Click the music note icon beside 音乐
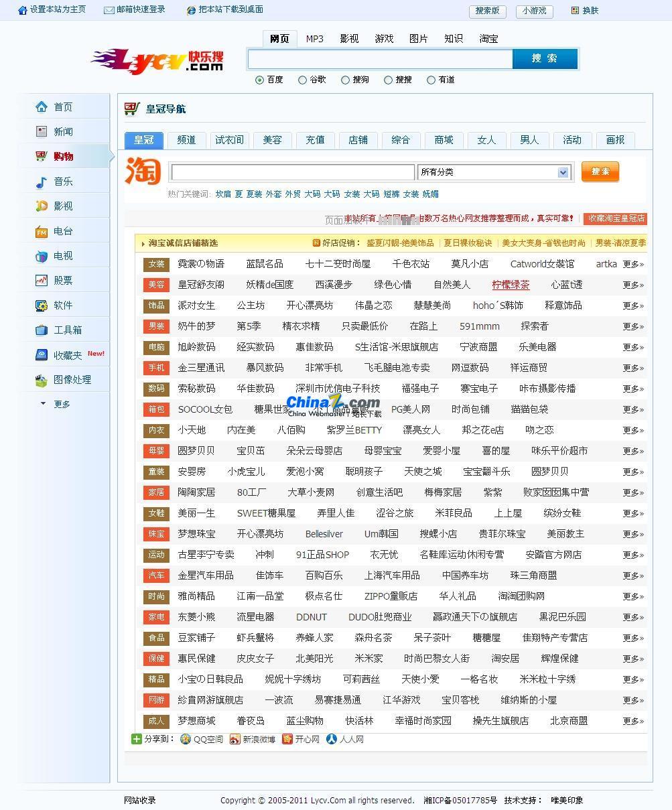Image resolution: width=672 pixels, height=810 pixels. click(42, 181)
